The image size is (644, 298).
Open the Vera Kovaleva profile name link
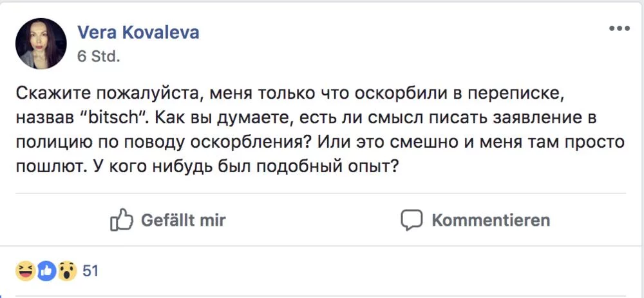click(138, 33)
